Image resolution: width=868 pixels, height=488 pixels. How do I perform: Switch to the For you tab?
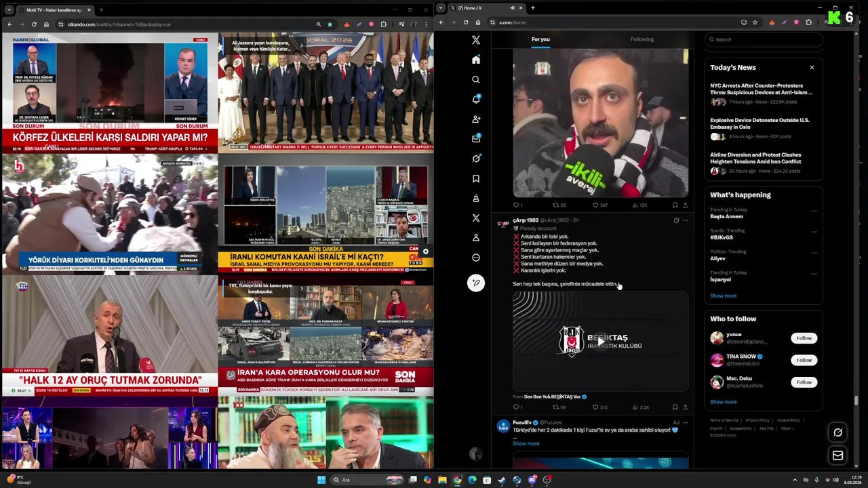540,39
